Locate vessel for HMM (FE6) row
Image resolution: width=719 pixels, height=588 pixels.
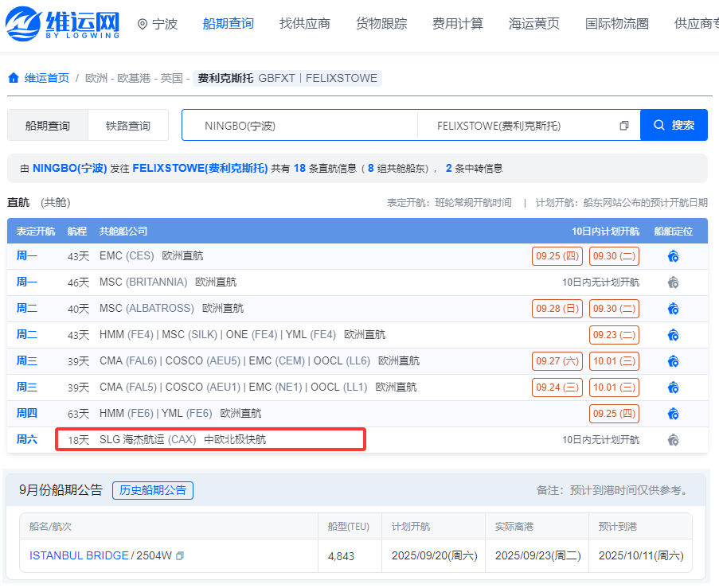673,414
